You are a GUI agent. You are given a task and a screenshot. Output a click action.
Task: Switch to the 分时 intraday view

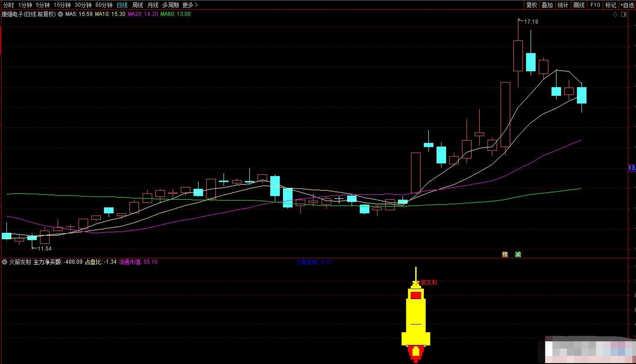[8, 5]
